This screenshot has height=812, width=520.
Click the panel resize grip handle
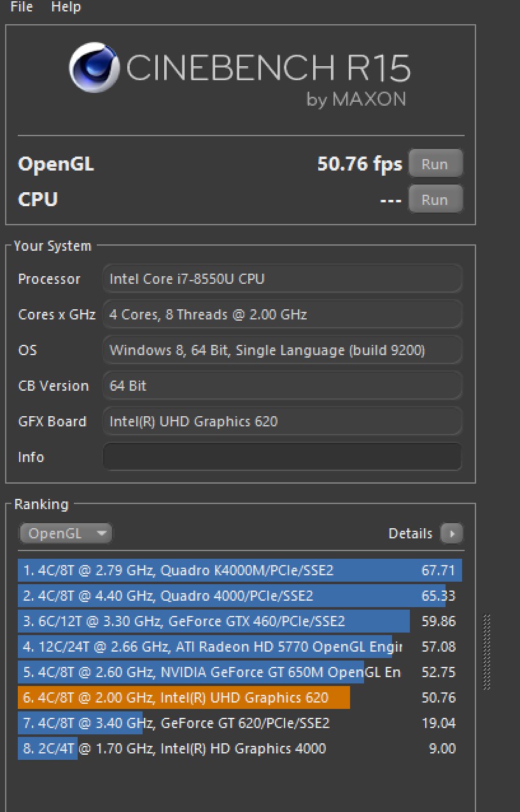(x=488, y=652)
